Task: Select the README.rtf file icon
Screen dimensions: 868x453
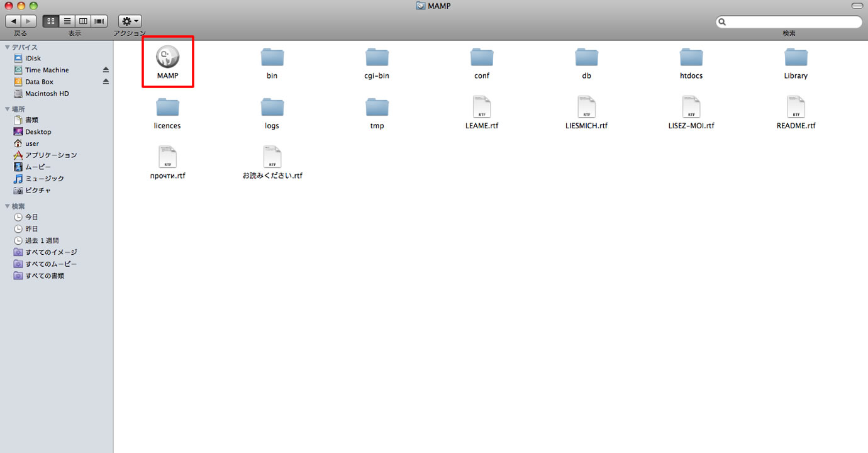Action: (796, 107)
